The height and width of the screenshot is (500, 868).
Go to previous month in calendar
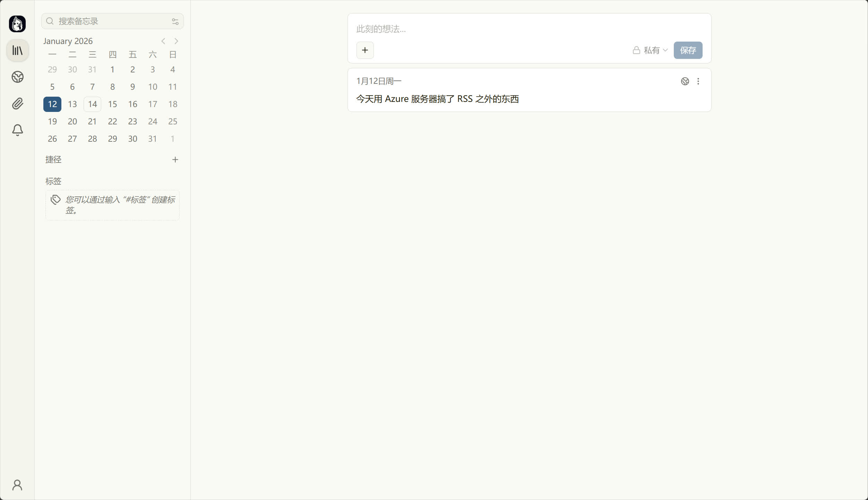(163, 41)
